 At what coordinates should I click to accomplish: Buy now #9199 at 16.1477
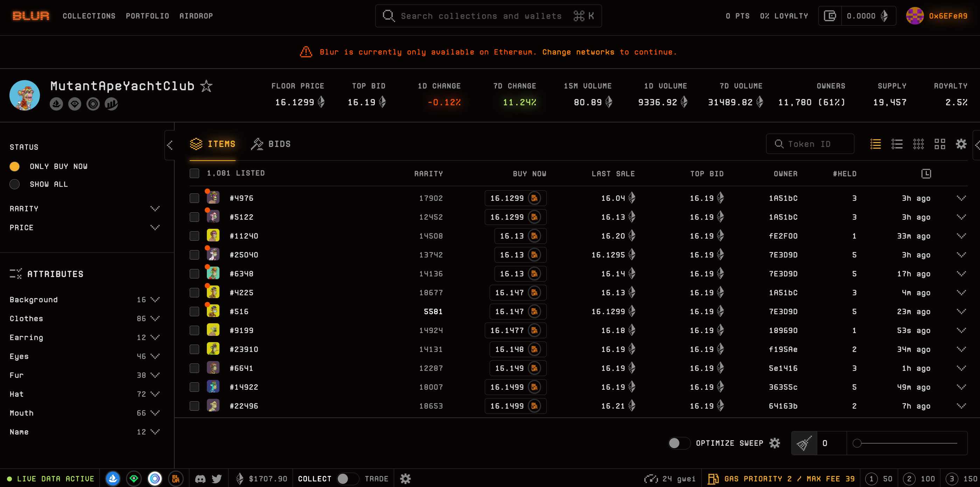tap(515, 330)
